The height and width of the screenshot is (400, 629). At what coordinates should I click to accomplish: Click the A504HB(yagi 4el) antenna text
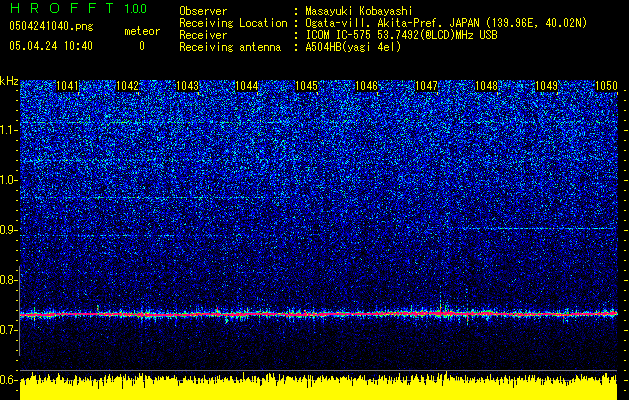pos(353,47)
